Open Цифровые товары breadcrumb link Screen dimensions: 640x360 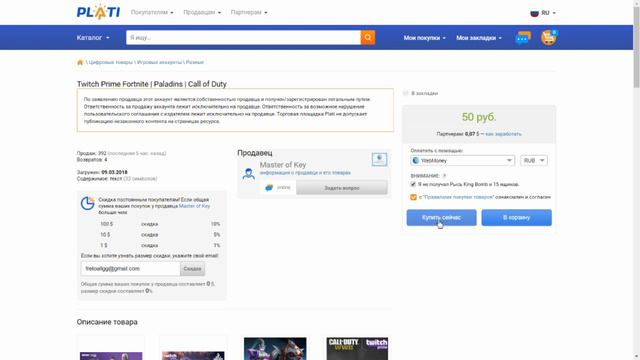111,62
